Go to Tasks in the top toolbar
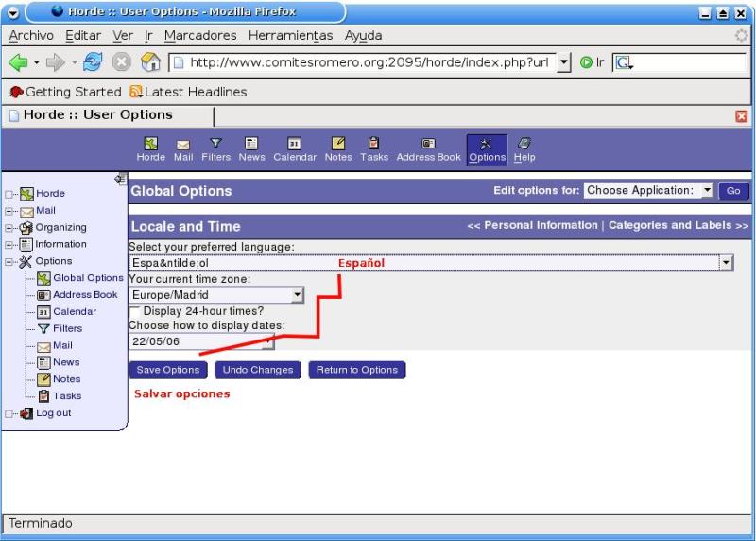Screen dimensions: 756x541 click(374, 148)
